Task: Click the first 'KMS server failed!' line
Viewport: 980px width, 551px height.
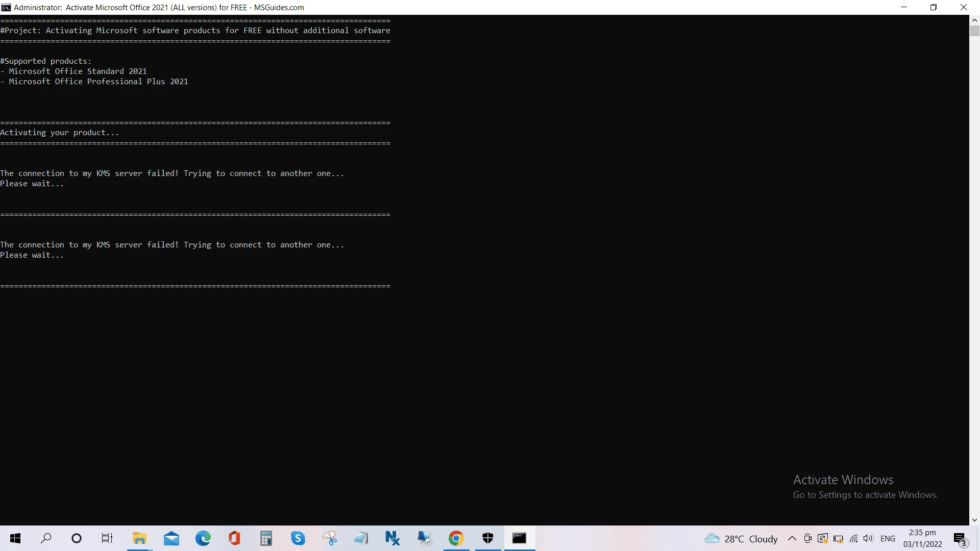Action: 172,173
